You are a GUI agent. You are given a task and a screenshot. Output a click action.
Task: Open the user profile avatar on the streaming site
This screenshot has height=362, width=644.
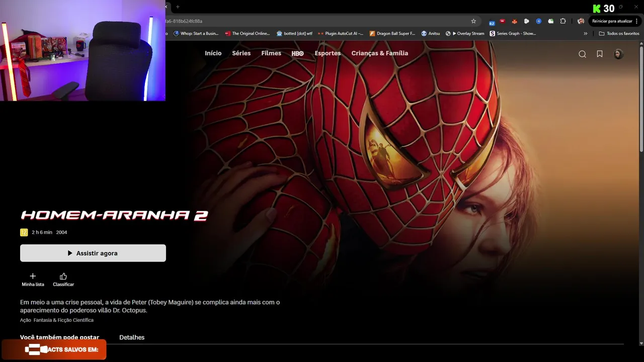[x=618, y=54]
